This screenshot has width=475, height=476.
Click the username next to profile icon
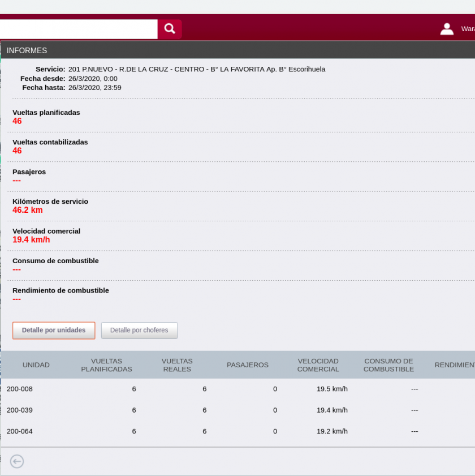click(x=468, y=29)
